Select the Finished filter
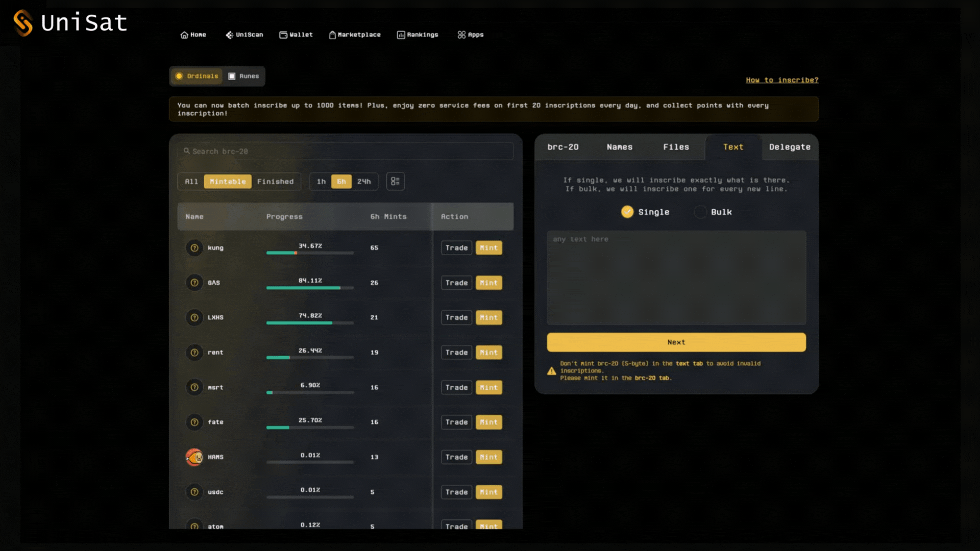Image resolution: width=980 pixels, height=551 pixels. coord(276,182)
